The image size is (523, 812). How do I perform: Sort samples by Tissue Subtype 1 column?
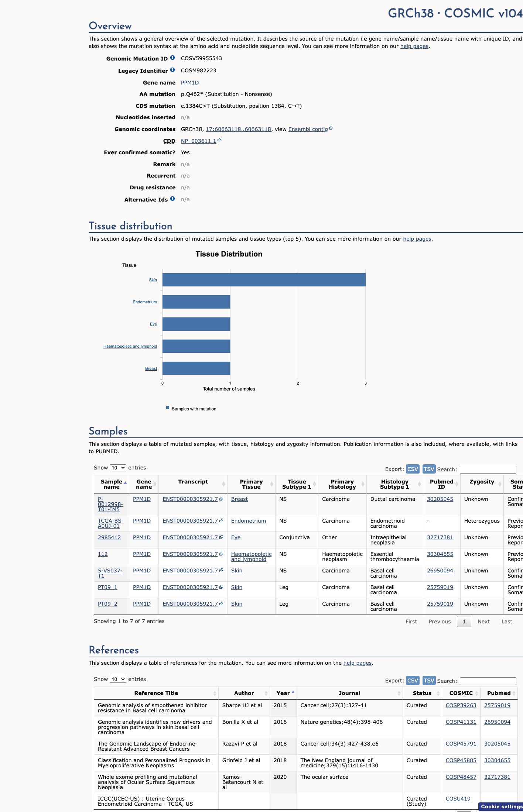[297, 484]
